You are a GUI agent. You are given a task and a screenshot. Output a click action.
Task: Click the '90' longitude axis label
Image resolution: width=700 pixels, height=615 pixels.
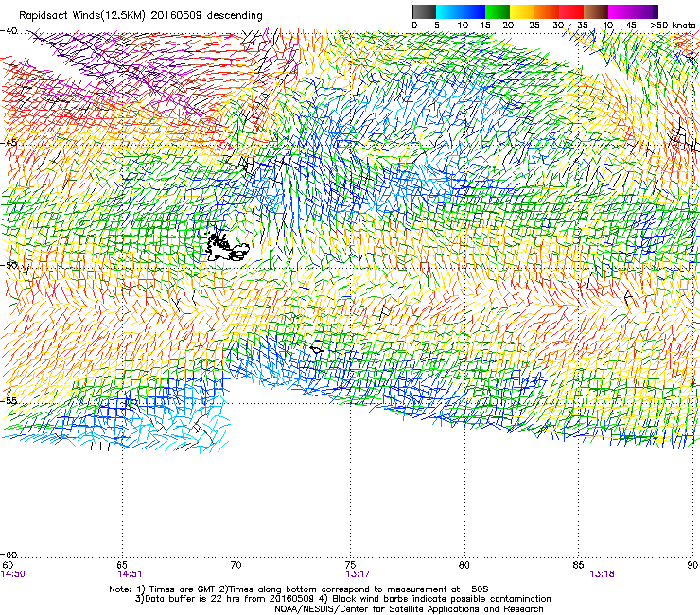click(x=692, y=565)
